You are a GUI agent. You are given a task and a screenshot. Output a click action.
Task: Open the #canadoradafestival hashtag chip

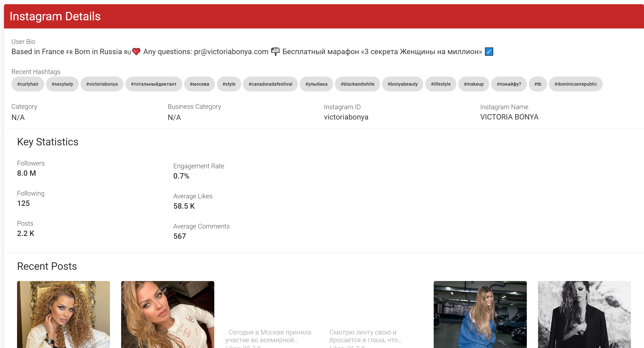(x=270, y=84)
